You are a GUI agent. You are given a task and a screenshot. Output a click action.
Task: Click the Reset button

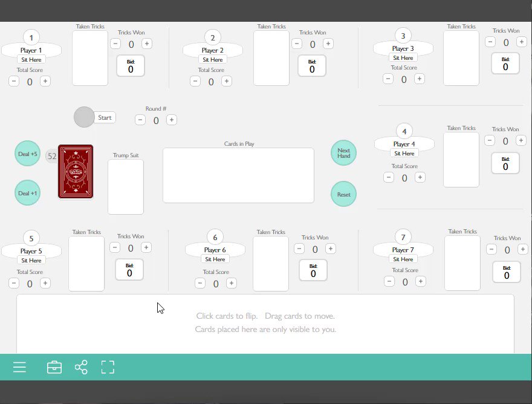click(x=344, y=194)
